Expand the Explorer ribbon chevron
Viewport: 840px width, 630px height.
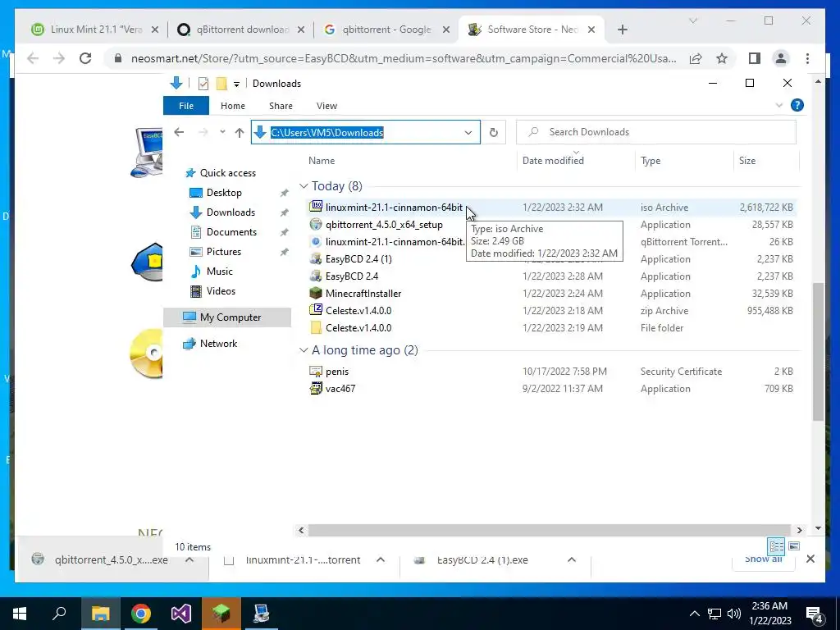(779, 105)
